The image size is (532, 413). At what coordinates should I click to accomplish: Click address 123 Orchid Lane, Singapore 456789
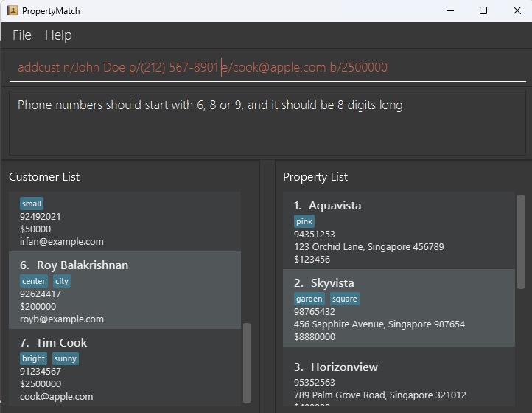click(369, 247)
